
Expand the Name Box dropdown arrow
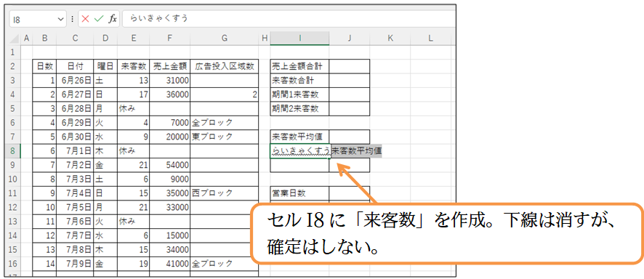[x=61, y=19]
